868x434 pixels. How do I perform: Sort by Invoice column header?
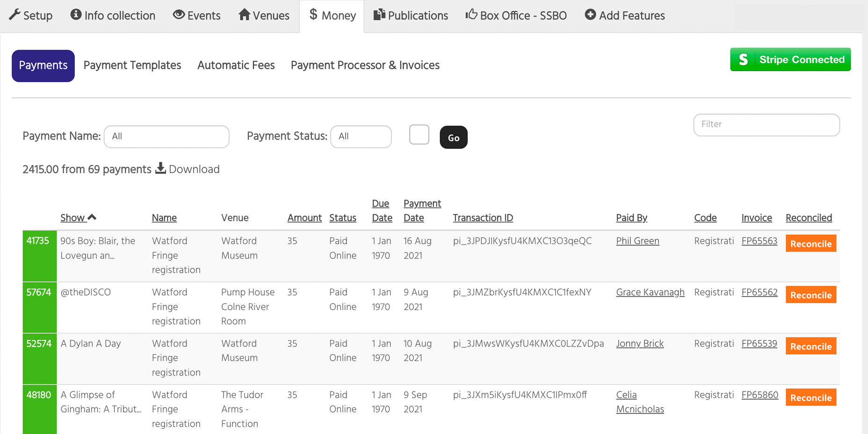point(757,218)
